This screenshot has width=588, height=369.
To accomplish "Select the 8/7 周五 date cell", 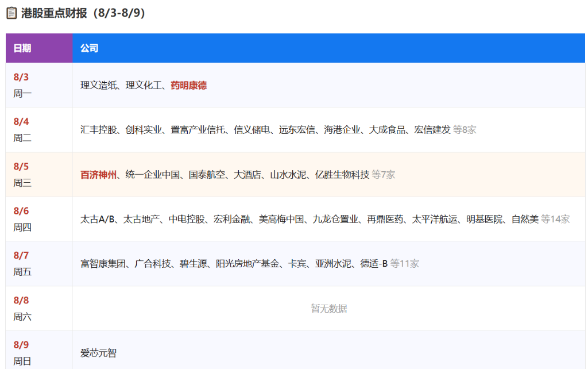I will coord(39,263).
